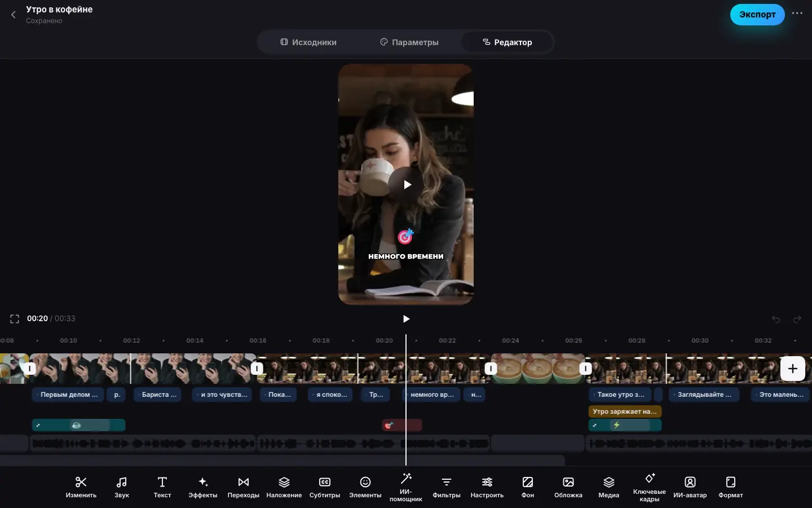Click the transition marker before the latte clip

[x=491, y=369]
